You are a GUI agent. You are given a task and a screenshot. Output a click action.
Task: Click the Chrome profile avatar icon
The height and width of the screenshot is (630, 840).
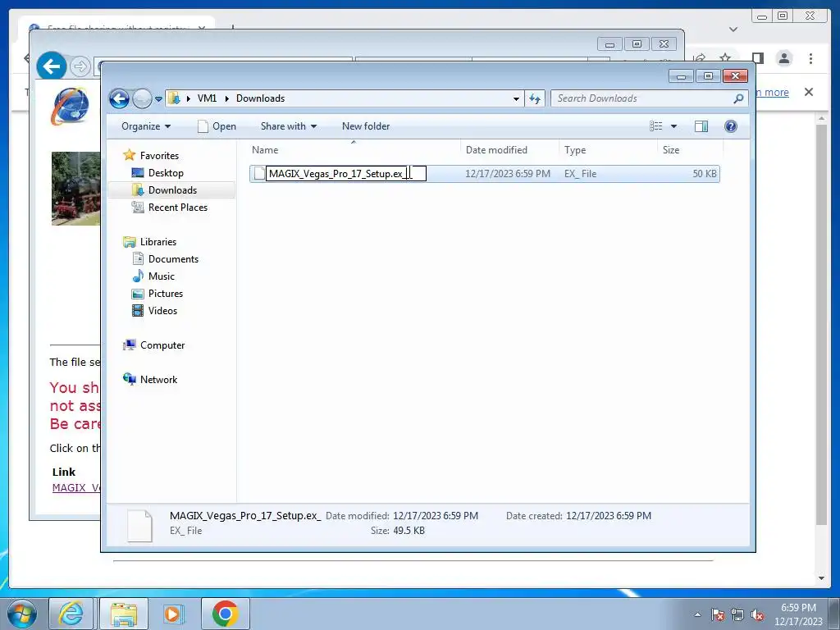[x=783, y=58]
